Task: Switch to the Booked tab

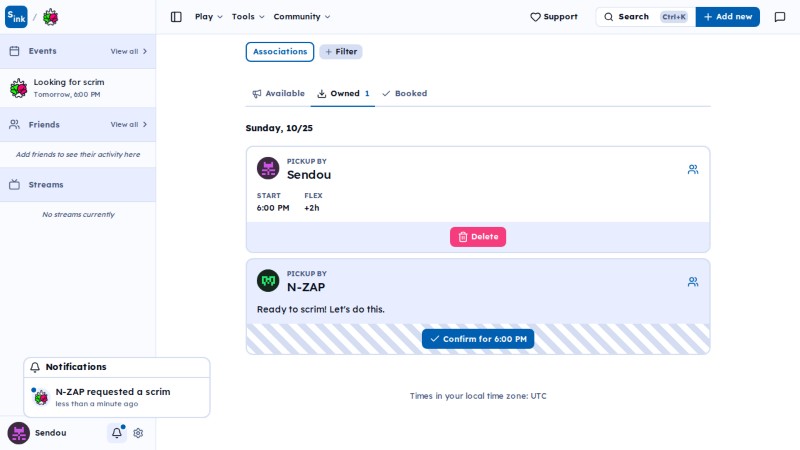Action: (x=405, y=93)
